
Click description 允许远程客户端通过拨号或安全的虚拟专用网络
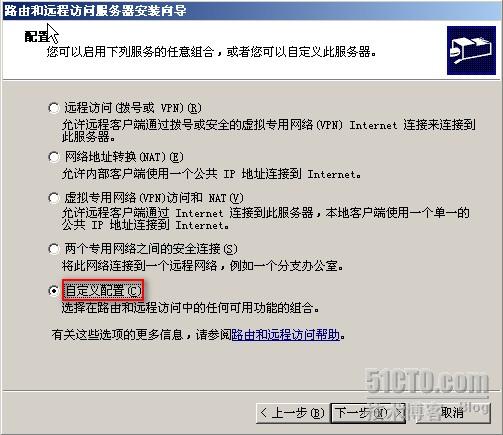pyautogui.click(x=269, y=130)
